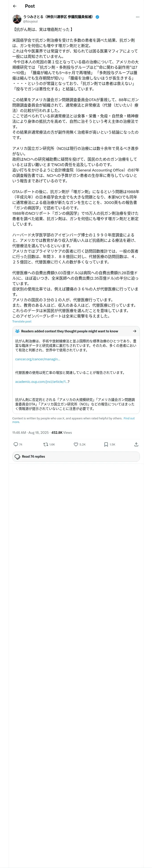Open the community note arrow

point(134,331)
